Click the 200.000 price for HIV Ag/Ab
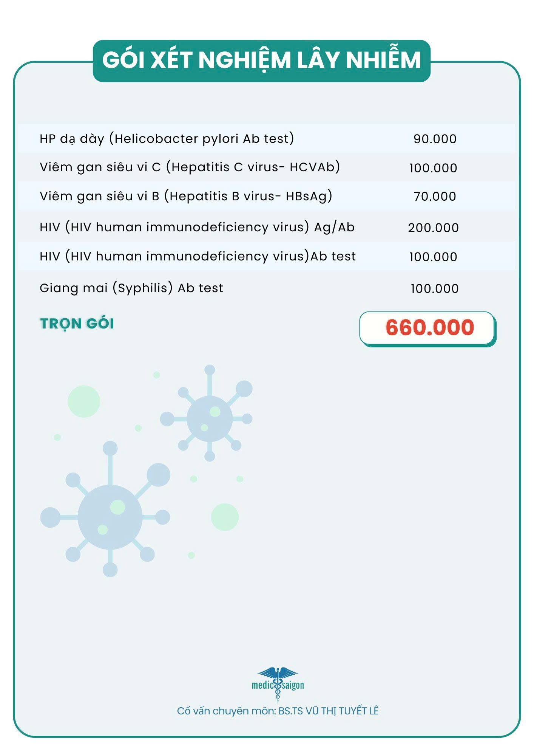 coord(433,228)
